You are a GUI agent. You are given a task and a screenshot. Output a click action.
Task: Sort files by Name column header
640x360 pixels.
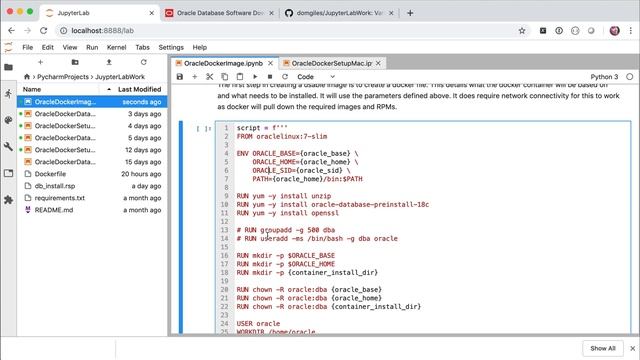(x=32, y=89)
